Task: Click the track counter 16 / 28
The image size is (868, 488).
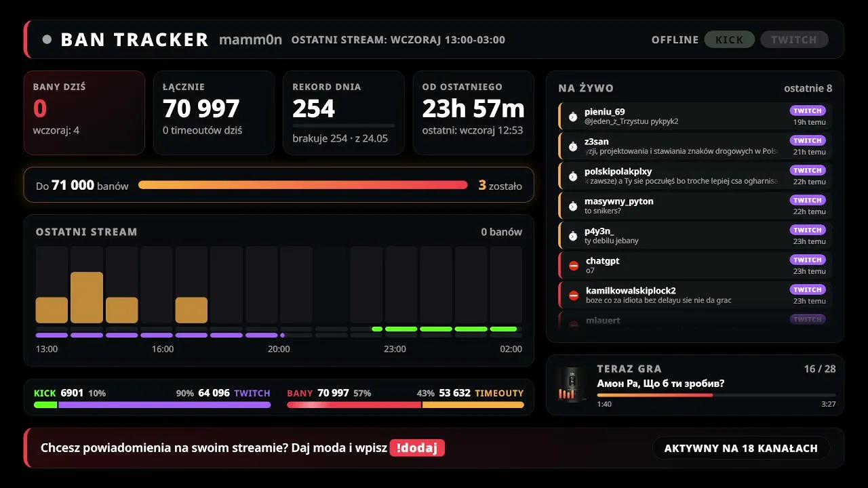Action: (820, 369)
